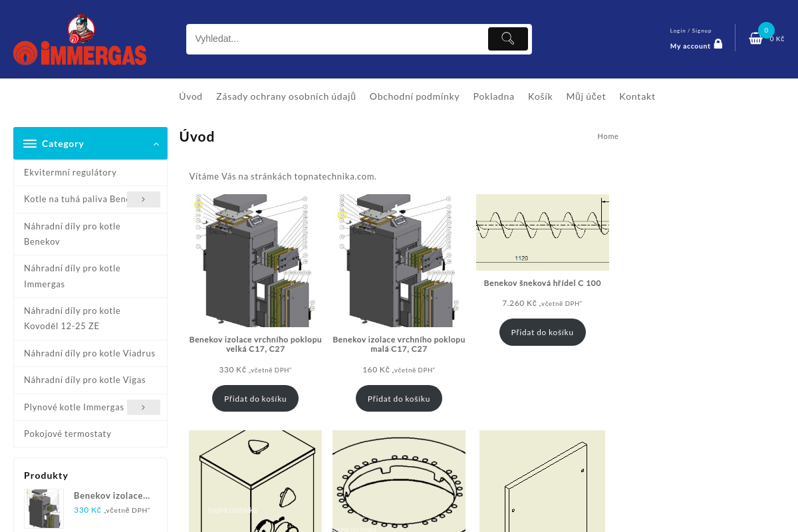Open izolace vrchního poklopu velká image

[x=255, y=261]
